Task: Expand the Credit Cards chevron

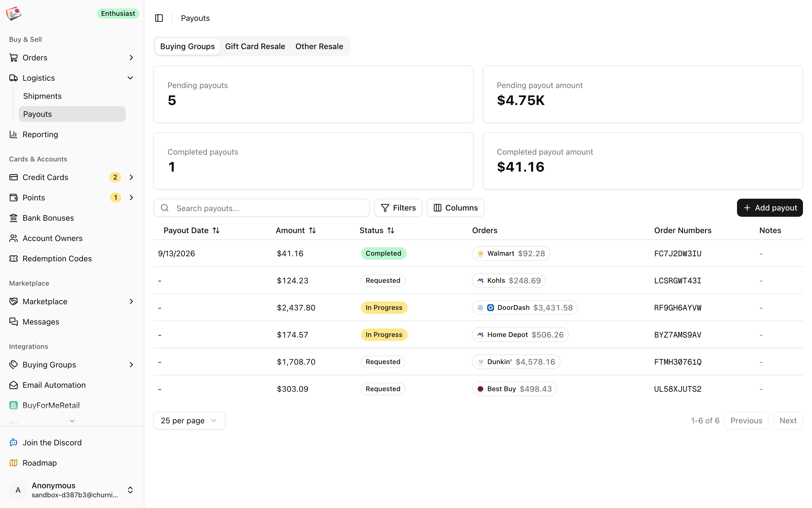Action: tap(131, 178)
